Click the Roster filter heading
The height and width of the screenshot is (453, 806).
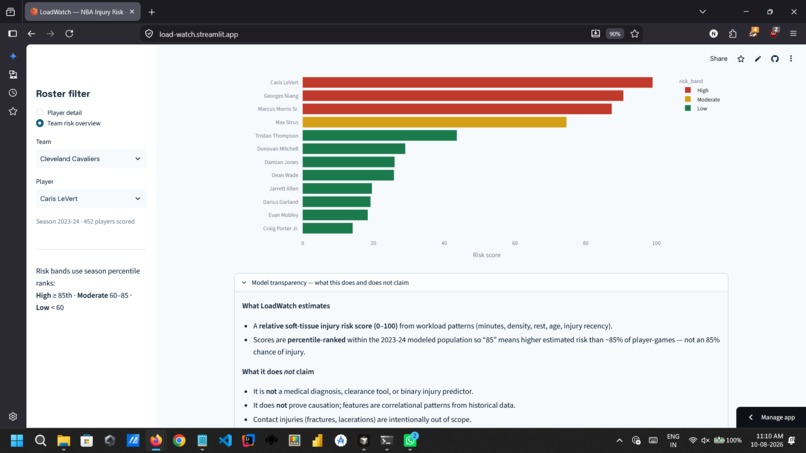pos(63,94)
